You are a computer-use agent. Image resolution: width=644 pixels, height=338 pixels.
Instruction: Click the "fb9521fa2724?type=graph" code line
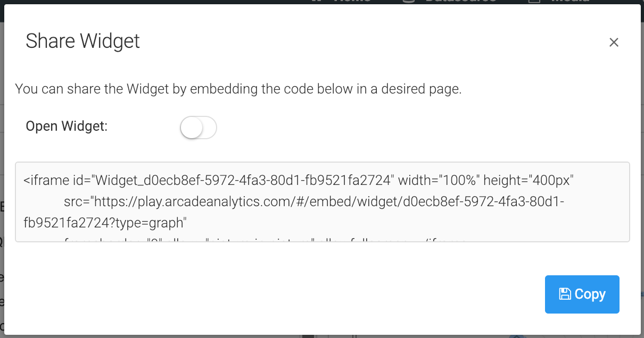coord(104,223)
